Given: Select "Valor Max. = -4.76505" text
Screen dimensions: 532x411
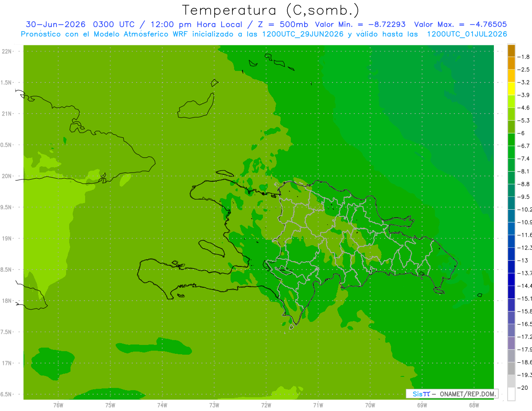Looking at the screenshot, I should [x=461, y=24].
